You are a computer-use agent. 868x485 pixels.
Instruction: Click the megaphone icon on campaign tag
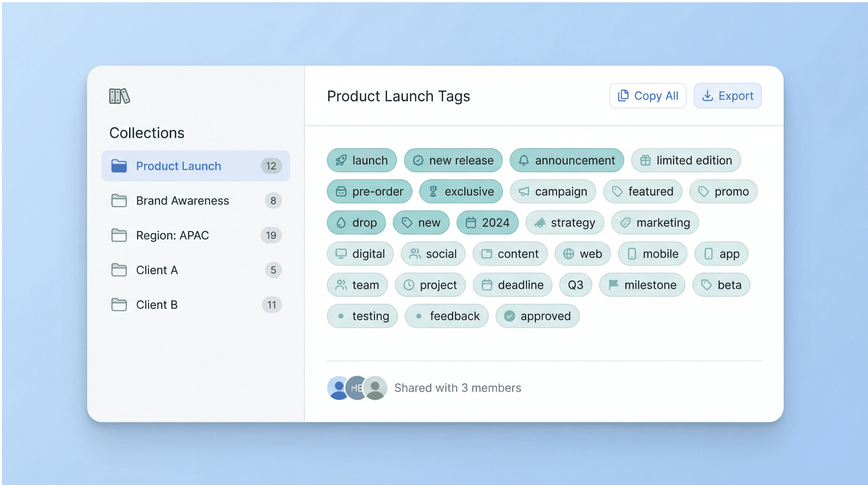click(524, 192)
